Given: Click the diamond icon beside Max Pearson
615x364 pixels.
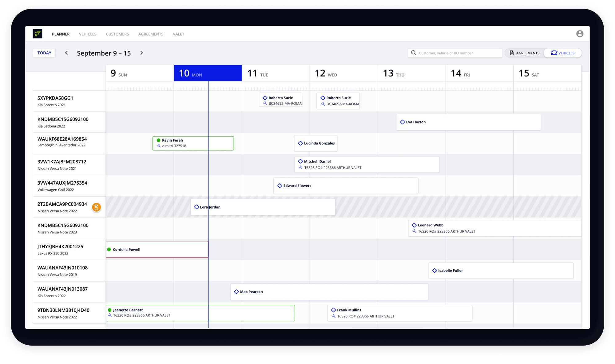Looking at the screenshot, I should tap(236, 292).
